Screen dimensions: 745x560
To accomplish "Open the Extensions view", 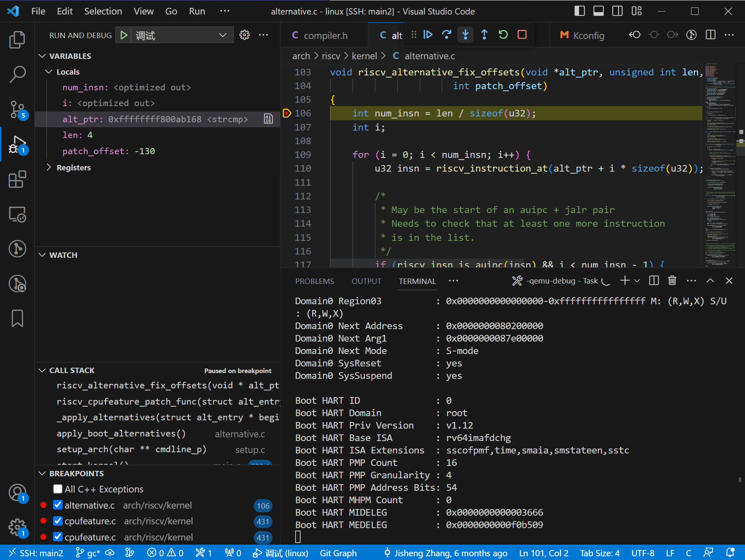I will [x=17, y=179].
